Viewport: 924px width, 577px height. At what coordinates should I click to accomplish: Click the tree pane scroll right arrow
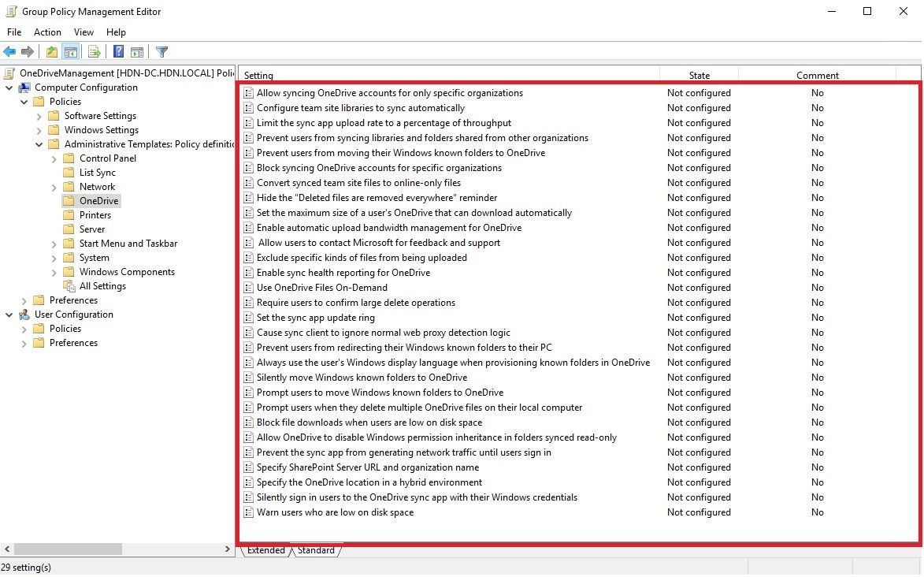point(228,549)
